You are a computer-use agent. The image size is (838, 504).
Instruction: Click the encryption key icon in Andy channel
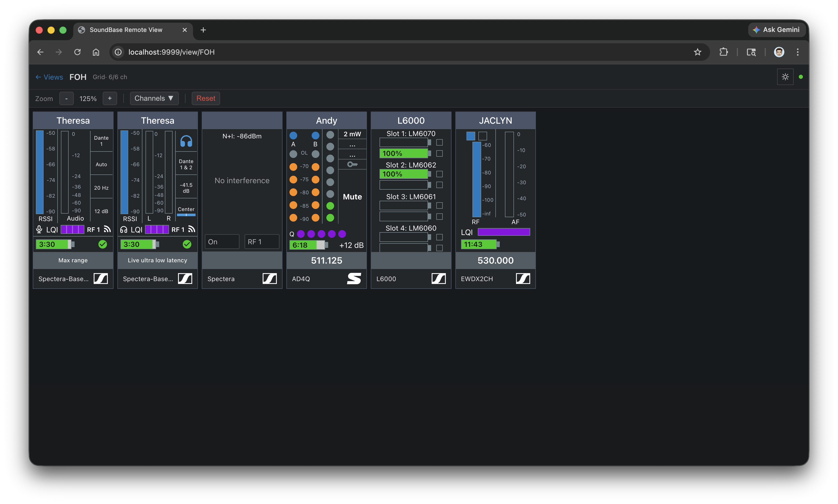(352, 164)
